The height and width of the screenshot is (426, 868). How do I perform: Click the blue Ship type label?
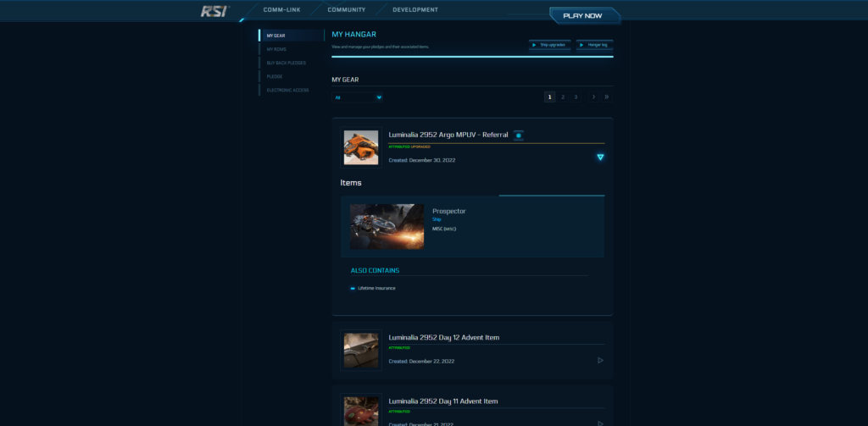click(x=437, y=219)
